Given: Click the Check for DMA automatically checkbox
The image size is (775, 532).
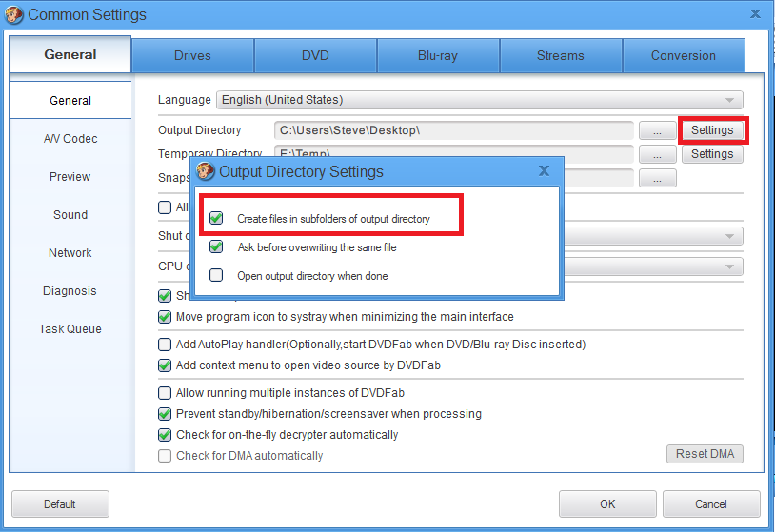Looking at the screenshot, I should click(x=165, y=456).
